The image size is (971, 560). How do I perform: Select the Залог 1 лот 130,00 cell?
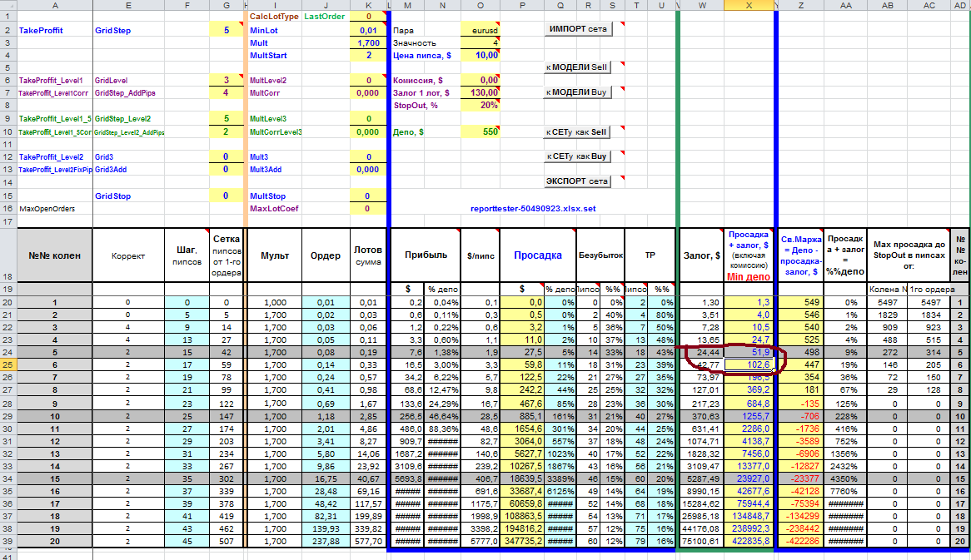[x=480, y=93]
